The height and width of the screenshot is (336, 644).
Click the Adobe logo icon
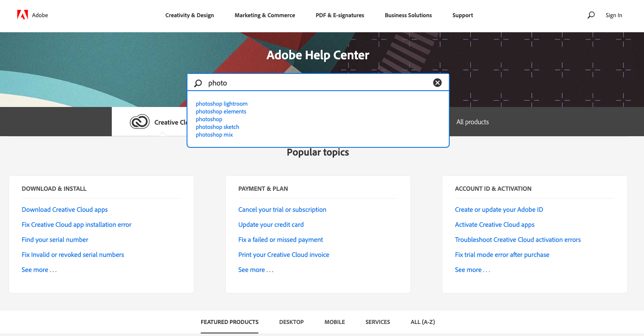tap(22, 15)
